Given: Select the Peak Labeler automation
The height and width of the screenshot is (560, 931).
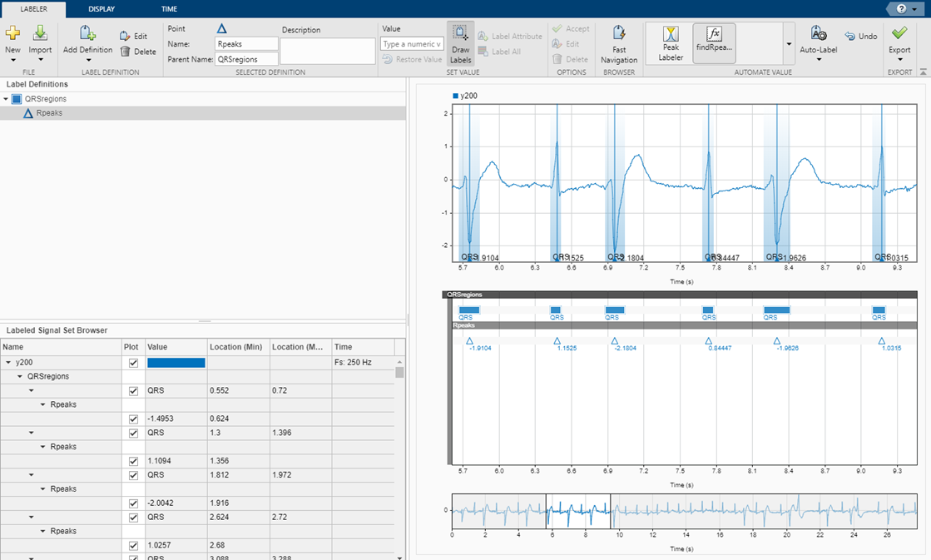Looking at the screenshot, I should (x=671, y=43).
